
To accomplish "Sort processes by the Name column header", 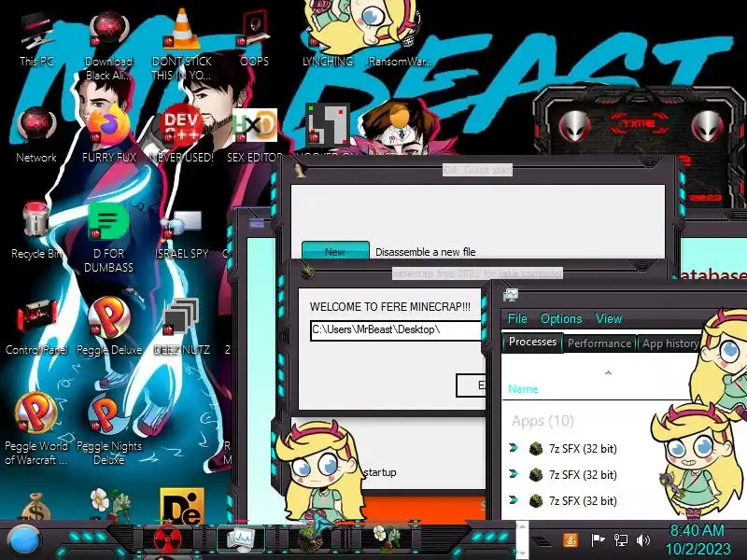I will click(523, 389).
